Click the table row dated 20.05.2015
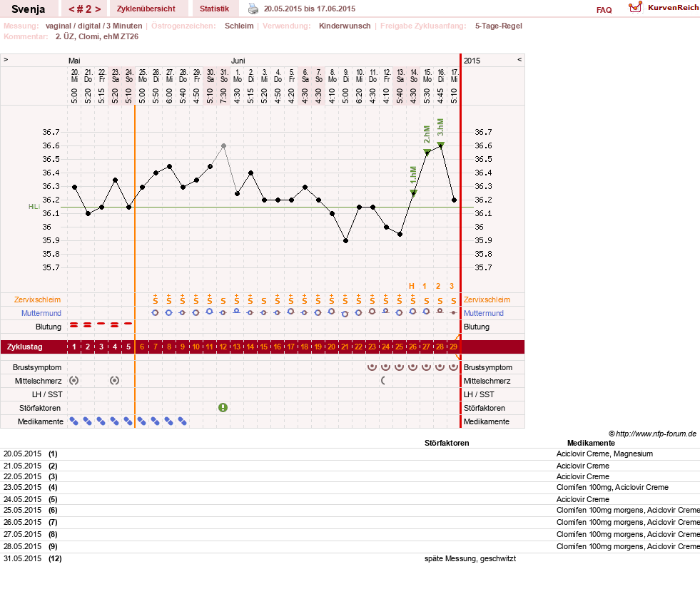The image size is (700, 599). [x=350, y=454]
